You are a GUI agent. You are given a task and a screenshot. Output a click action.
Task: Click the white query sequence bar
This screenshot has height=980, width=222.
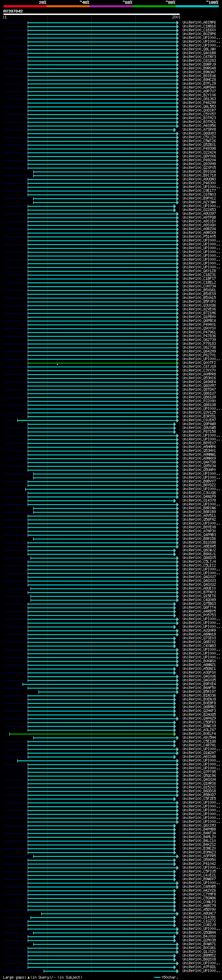coord(92,15)
